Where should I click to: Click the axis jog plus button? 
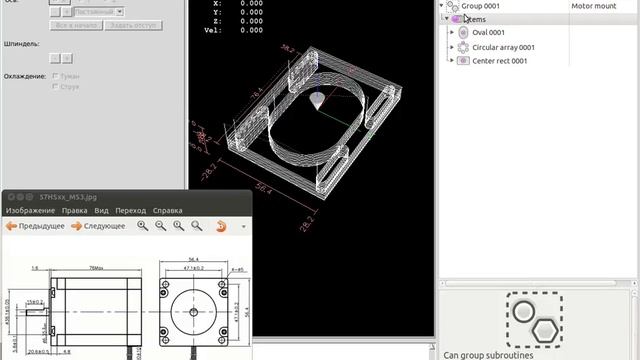67,12
